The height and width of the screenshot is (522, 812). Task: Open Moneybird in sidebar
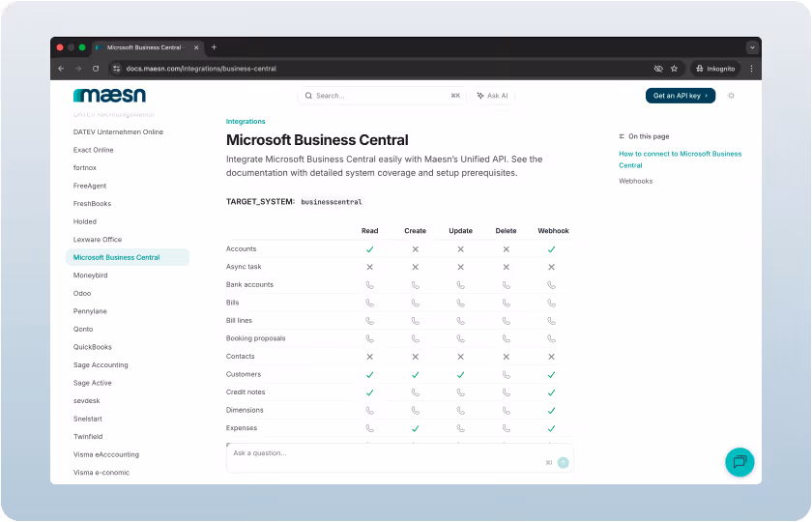[90, 275]
